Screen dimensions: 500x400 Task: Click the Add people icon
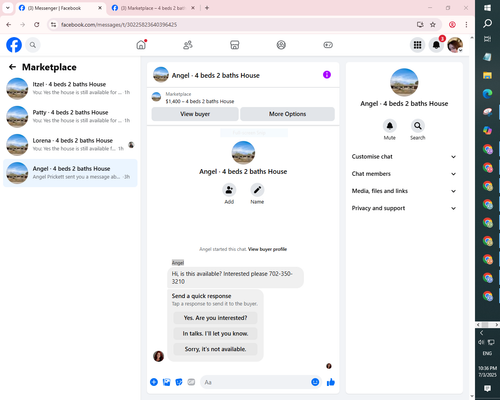click(x=229, y=190)
